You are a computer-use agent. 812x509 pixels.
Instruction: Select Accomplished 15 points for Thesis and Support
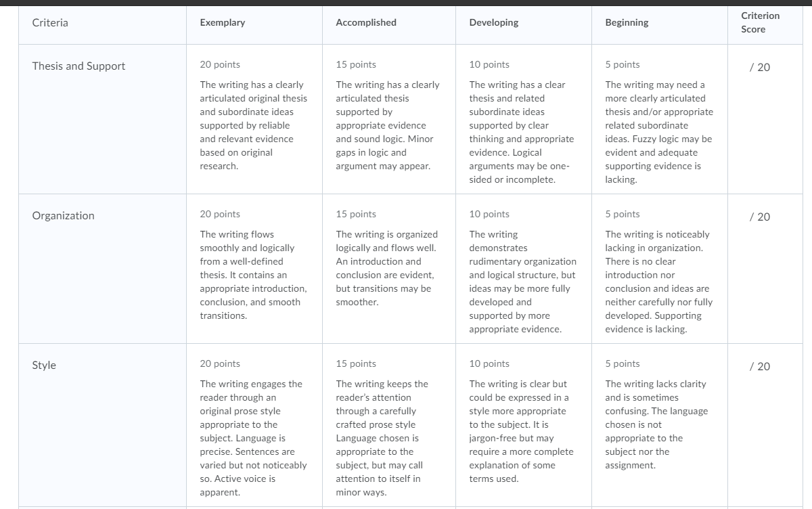[x=389, y=119]
